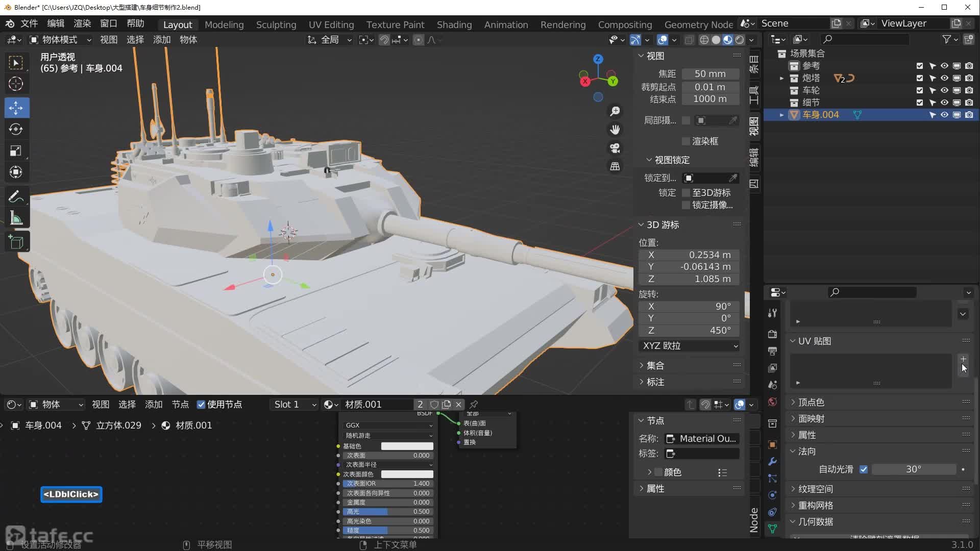Select the Scale tool icon
Image resolution: width=980 pixels, height=551 pixels.
(16, 151)
